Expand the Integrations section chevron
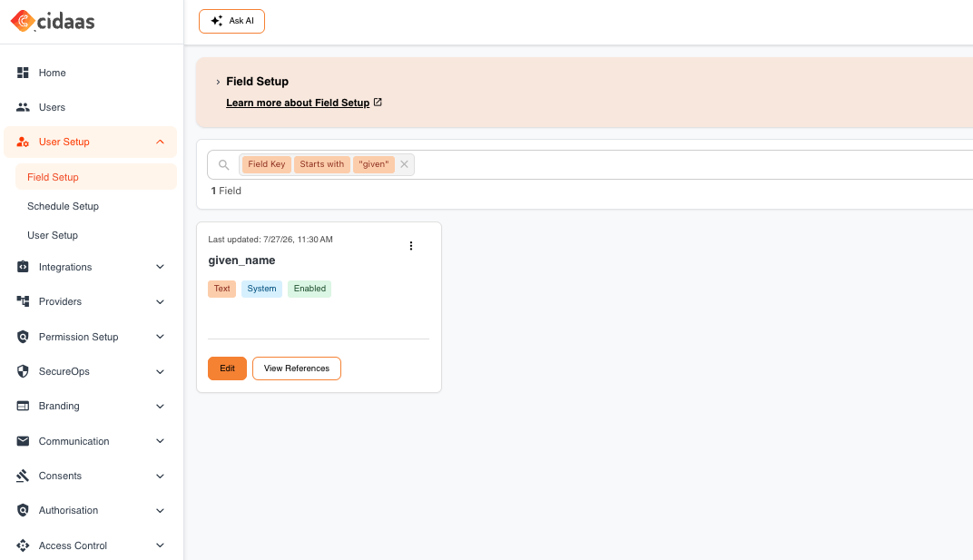 coord(160,267)
